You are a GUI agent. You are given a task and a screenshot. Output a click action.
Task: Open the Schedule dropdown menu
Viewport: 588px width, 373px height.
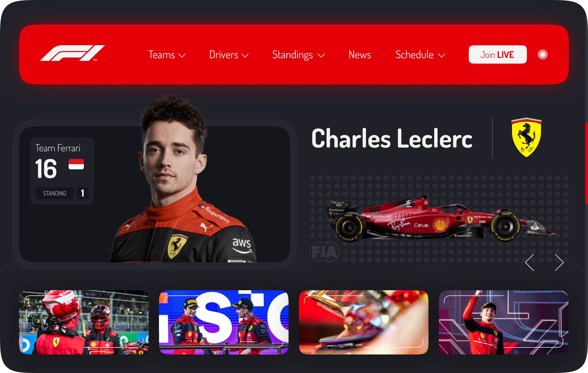(420, 55)
